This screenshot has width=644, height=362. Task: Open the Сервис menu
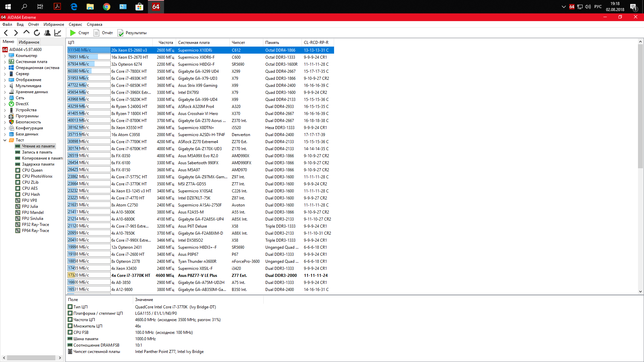pos(75,24)
